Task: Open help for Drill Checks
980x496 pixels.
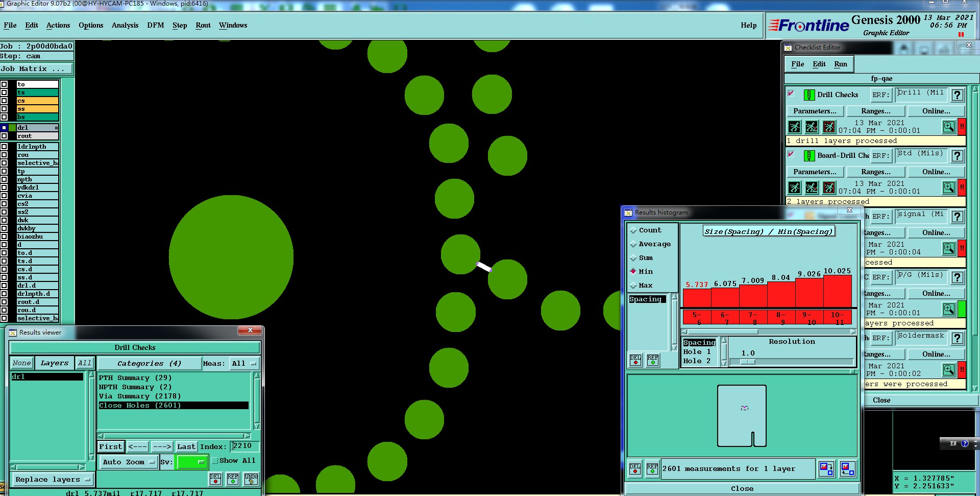Action: pyautogui.click(x=958, y=95)
